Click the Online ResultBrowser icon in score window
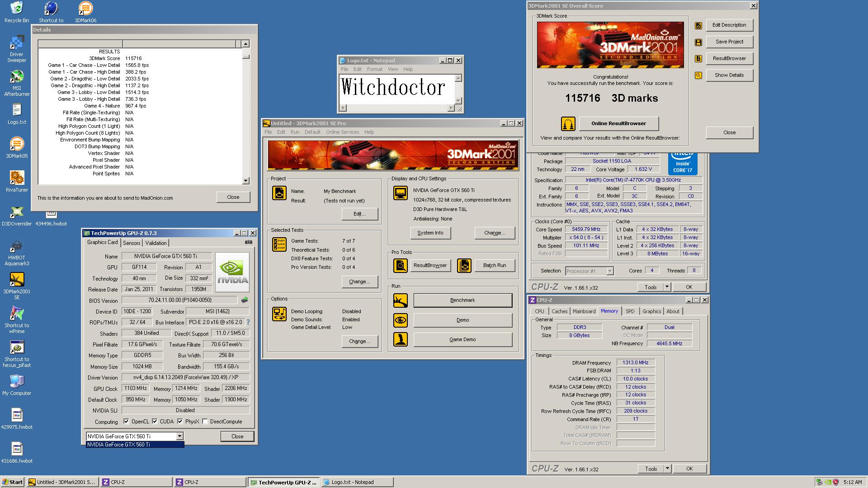Image resolution: width=868 pixels, height=488 pixels. click(x=568, y=123)
